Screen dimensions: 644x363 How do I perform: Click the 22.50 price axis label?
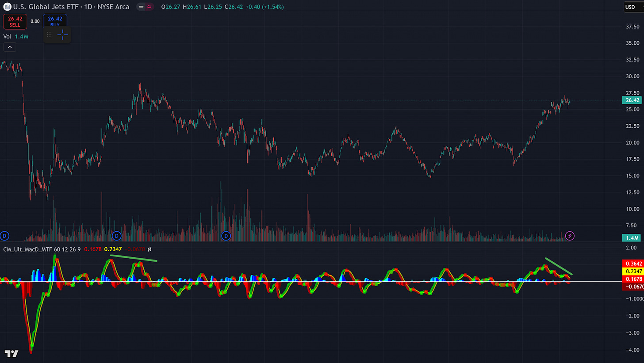[632, 126]
